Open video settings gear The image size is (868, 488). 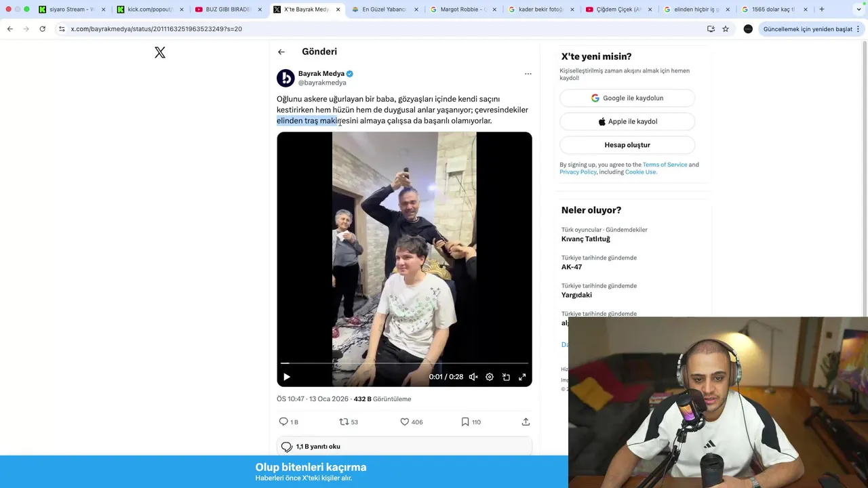(490, 377)
